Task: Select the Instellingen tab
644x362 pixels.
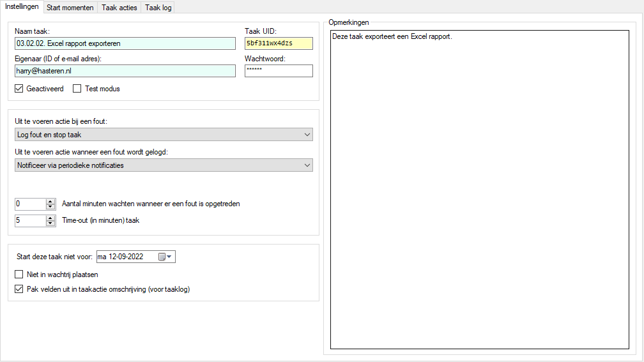Action: 22,7
